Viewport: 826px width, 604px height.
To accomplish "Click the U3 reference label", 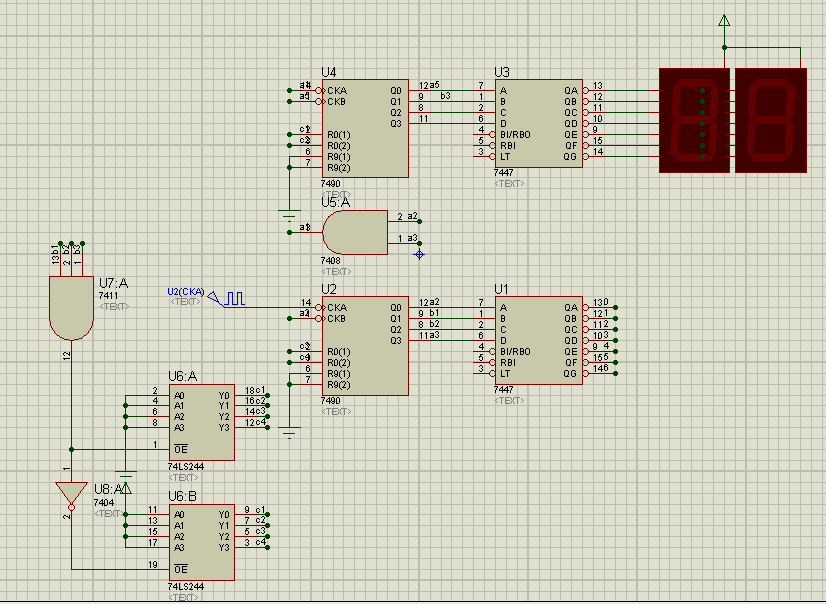I will (x=502, y=72).
